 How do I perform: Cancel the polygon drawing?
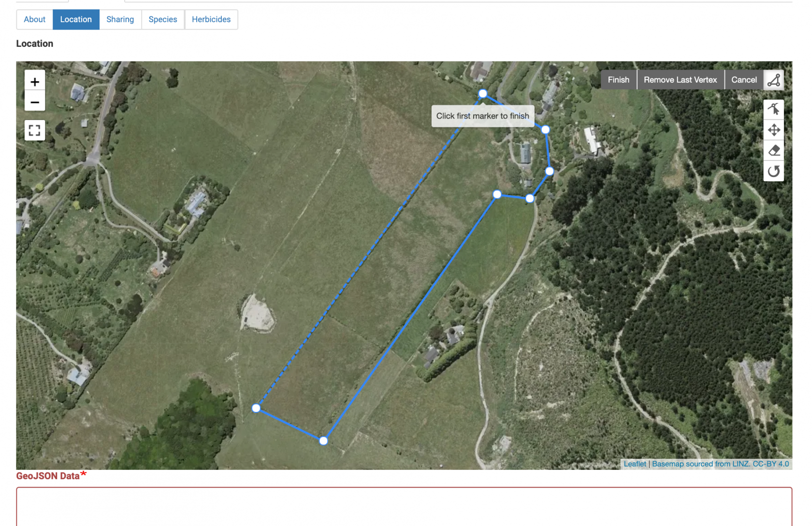(x=744, y=80)
